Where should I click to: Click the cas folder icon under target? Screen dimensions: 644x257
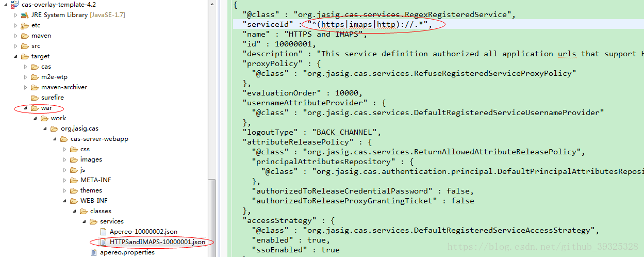35,67
